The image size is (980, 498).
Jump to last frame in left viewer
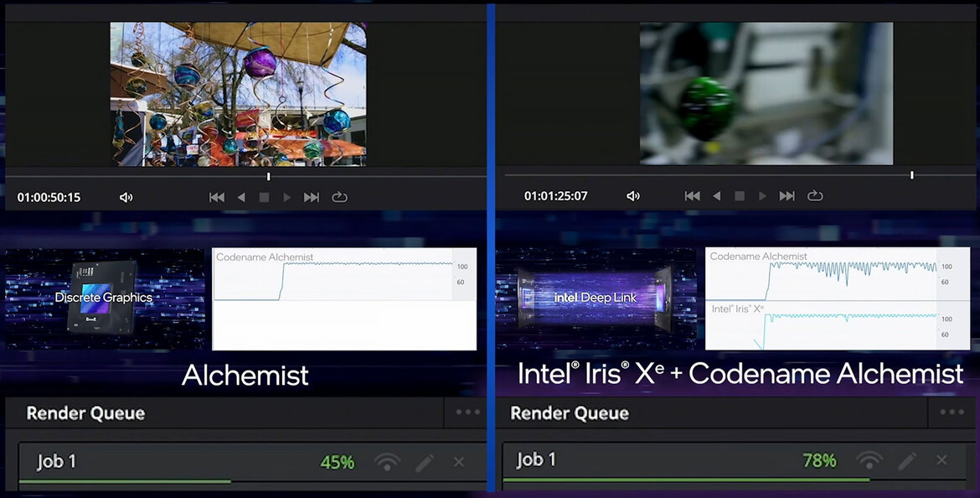312,198
